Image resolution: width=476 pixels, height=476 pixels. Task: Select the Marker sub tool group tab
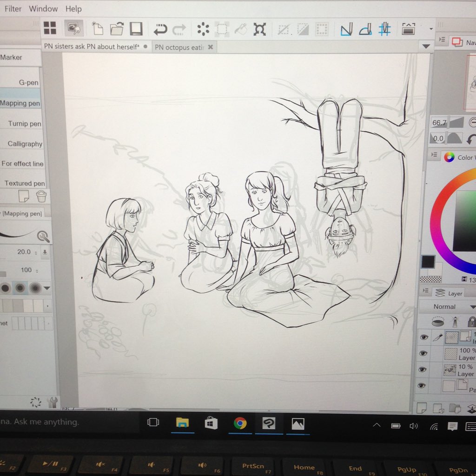click(20, 57)
